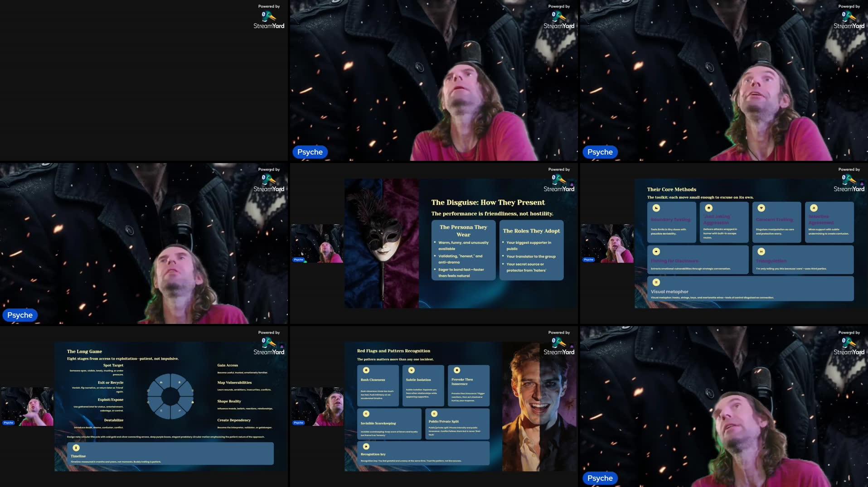This screenshot has height=487, width=868.
Task: Click the Provoke Then Innocence card
Action: click(468, 385)
